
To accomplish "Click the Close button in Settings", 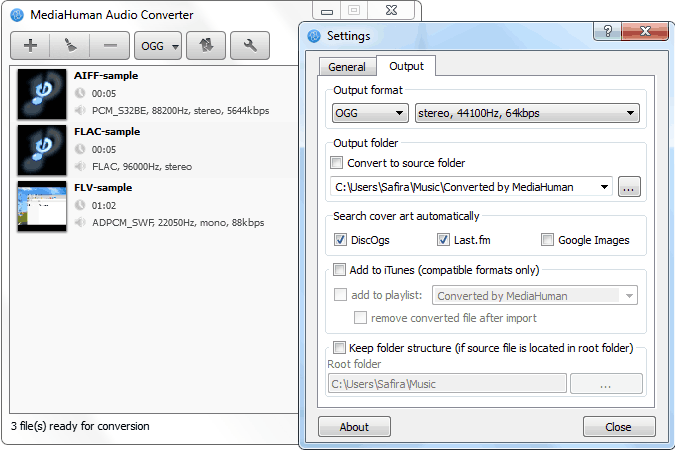I will (619, 426).
